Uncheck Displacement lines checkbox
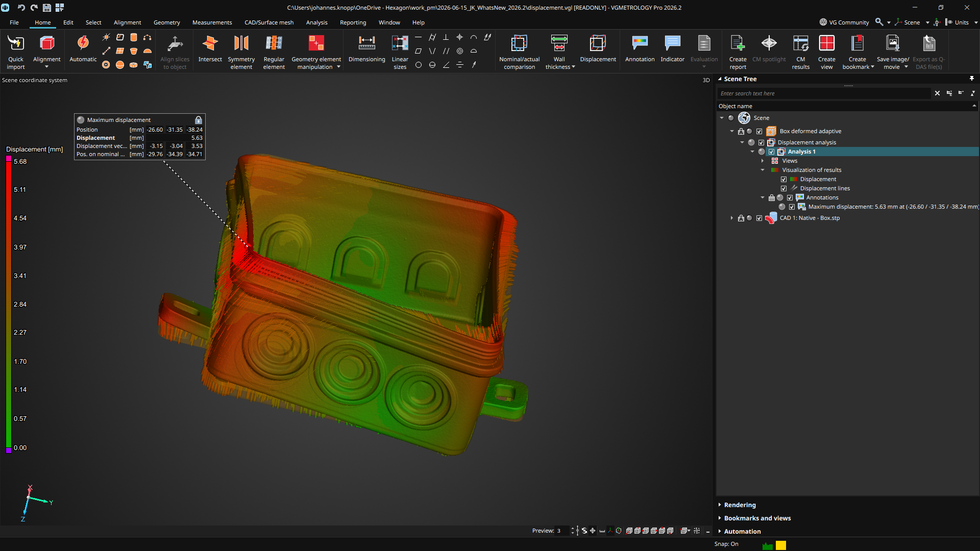 (x=784, y=189)
